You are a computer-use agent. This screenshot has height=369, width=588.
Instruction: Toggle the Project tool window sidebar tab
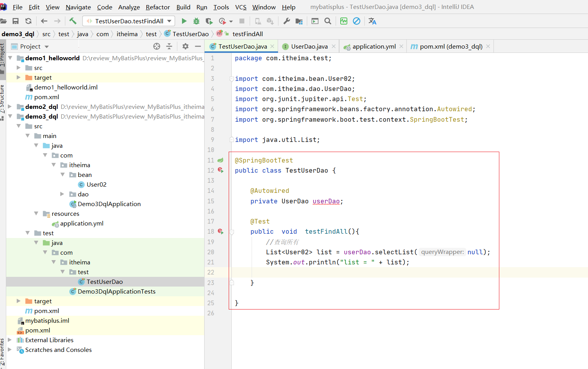[x=2, y=54]
